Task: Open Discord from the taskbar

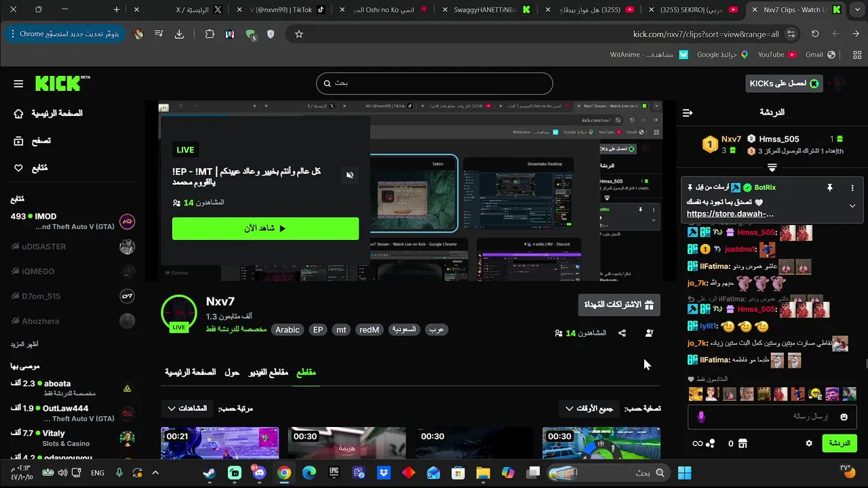Action: [x=259, y=473]
